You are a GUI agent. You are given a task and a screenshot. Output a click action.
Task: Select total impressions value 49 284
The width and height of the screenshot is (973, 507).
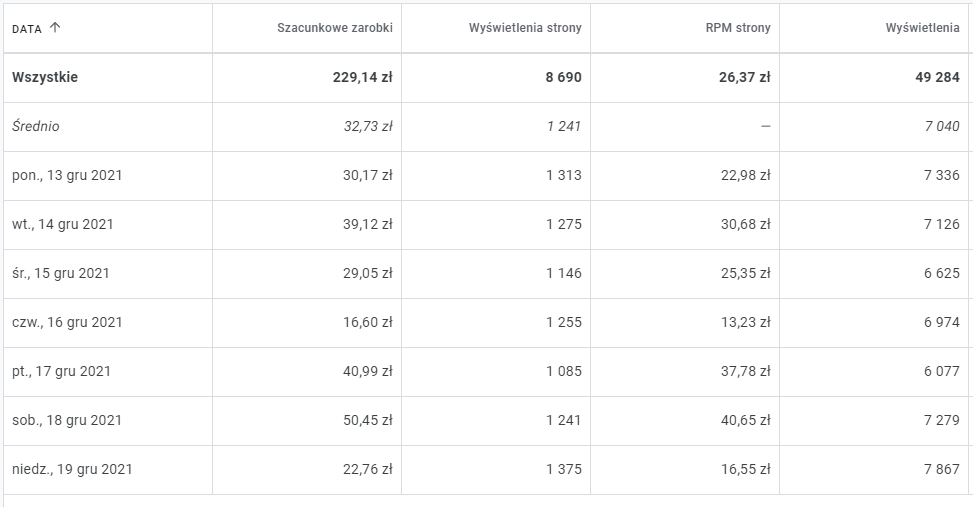tap(937, 78)
